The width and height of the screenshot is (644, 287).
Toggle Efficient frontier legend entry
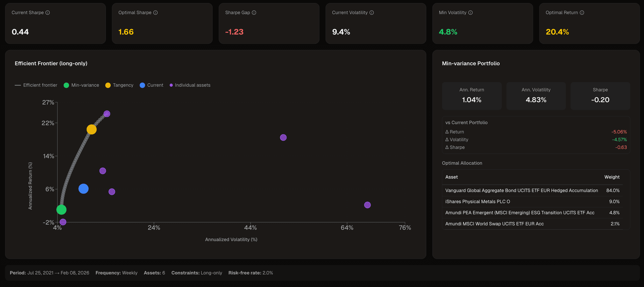[36, 85]
